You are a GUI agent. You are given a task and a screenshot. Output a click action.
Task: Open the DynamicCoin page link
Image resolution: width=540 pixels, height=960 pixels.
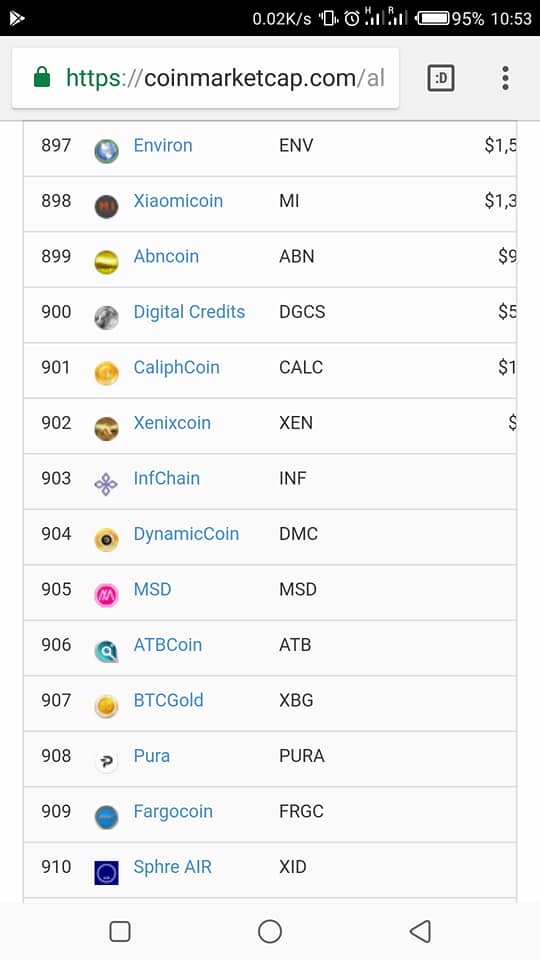(x=186, y=534)
